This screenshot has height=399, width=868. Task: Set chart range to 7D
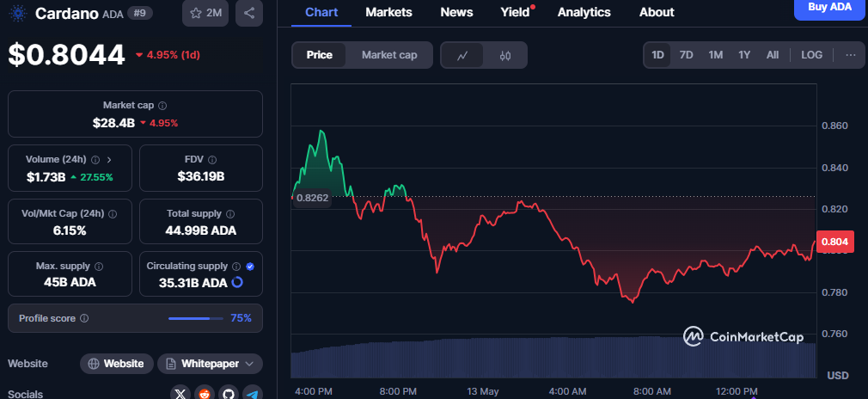[686, 55]
